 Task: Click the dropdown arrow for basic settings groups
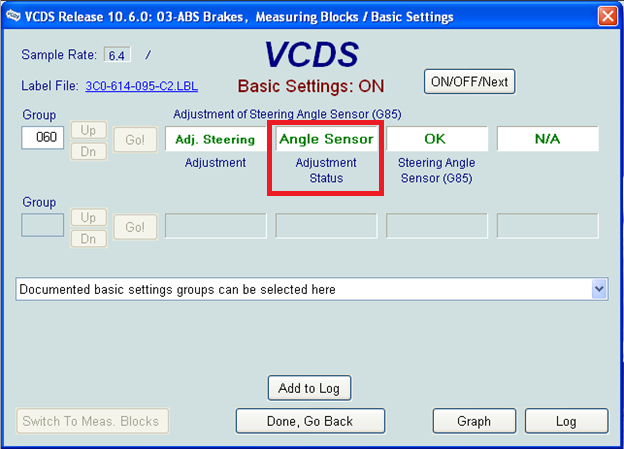599,289
